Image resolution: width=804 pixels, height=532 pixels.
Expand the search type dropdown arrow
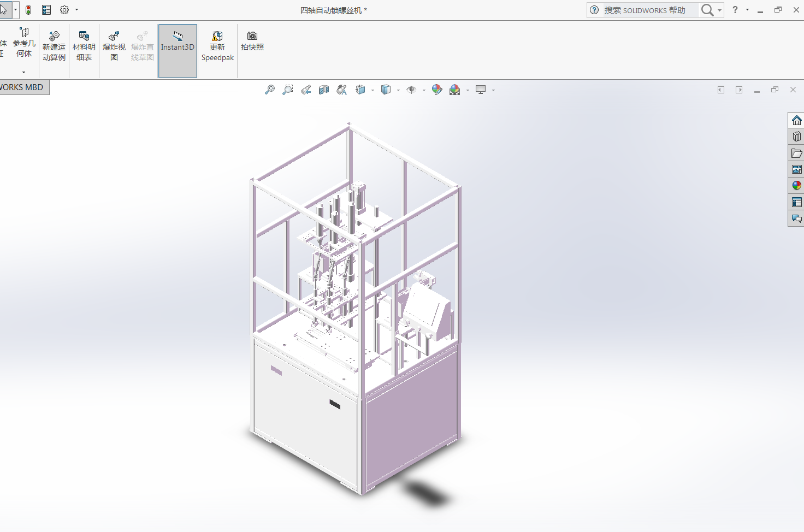pos(719,10)
